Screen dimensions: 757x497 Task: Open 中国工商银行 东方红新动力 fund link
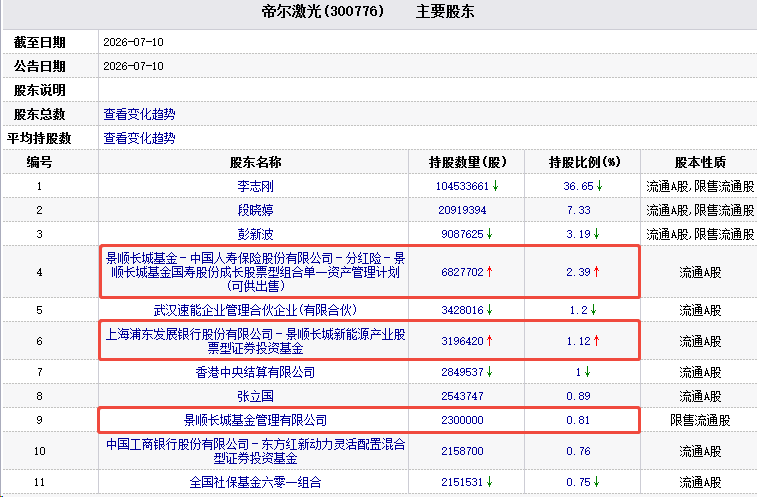255,451
